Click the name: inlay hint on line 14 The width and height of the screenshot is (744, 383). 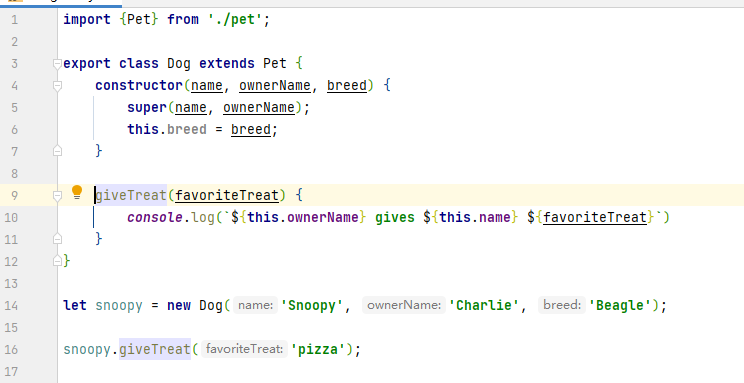[255, 305]
